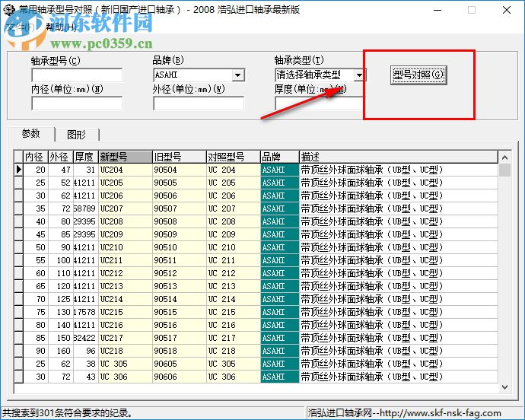Select thickness cell 31 in first row
Image resolution: width=525 pixels, height=420 pixels.
(86, 170)
